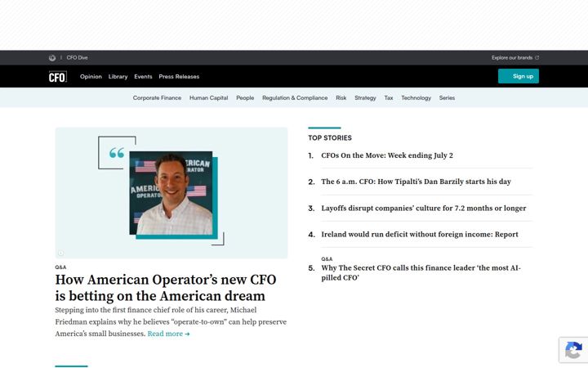Select the People topic
The width and height of the screenshot is (588, 368).
point(245,97)
